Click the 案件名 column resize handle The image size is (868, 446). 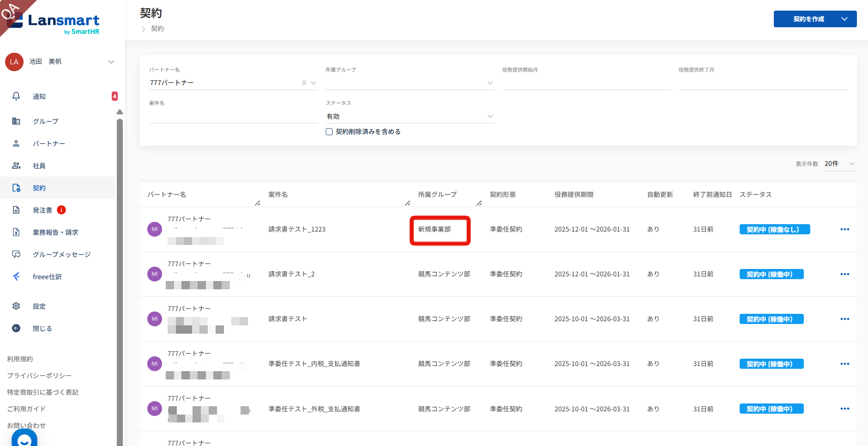(408, 203)
